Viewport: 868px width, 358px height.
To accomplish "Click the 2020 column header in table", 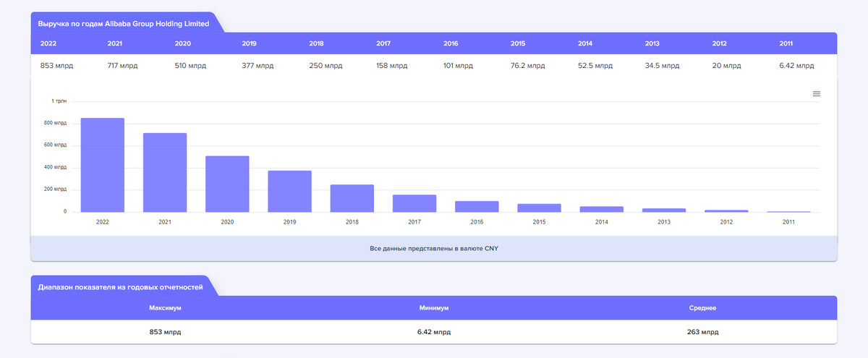I will 183,43.
